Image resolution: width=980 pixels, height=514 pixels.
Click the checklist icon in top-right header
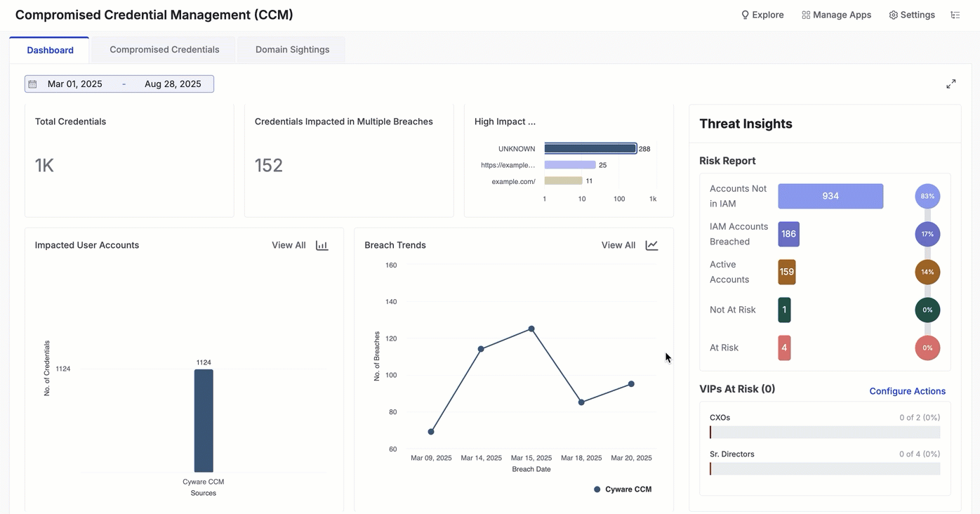point(955,15)
